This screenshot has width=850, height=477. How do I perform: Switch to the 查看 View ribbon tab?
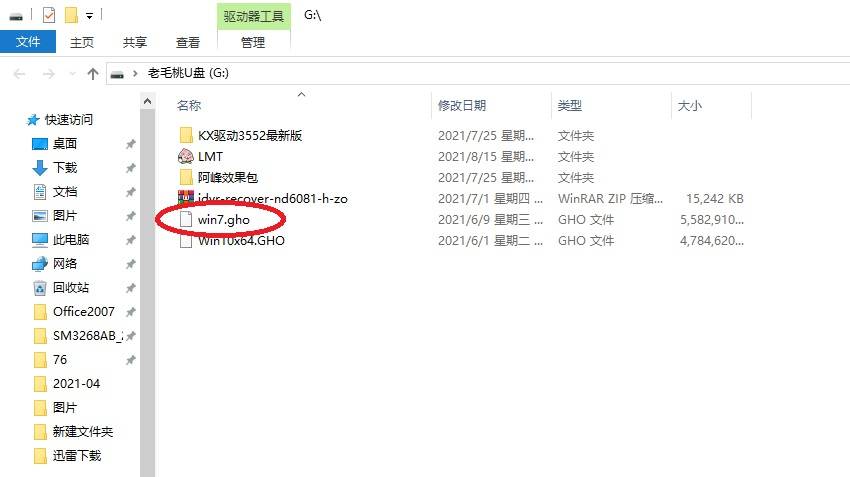pos(188,42)
